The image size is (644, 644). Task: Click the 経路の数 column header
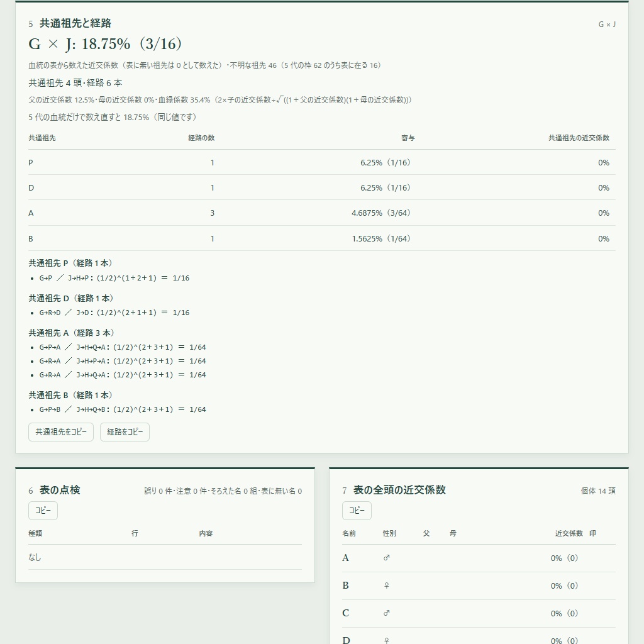pos(201,138)
